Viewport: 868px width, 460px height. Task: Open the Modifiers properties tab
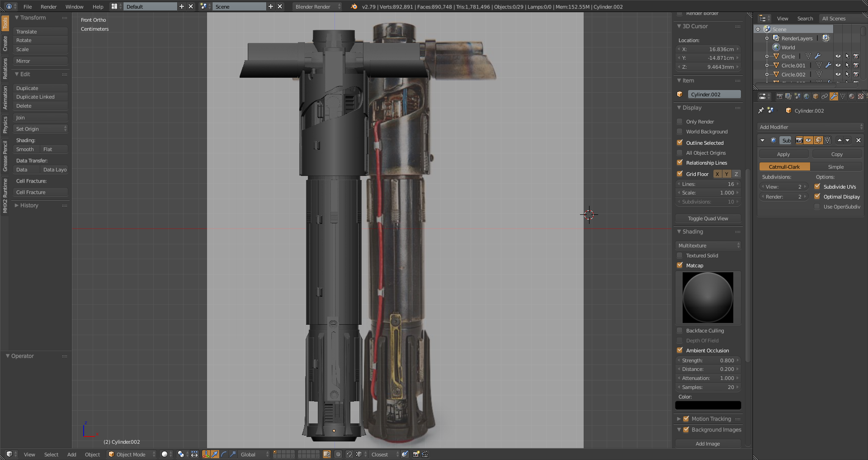[834, 96]
